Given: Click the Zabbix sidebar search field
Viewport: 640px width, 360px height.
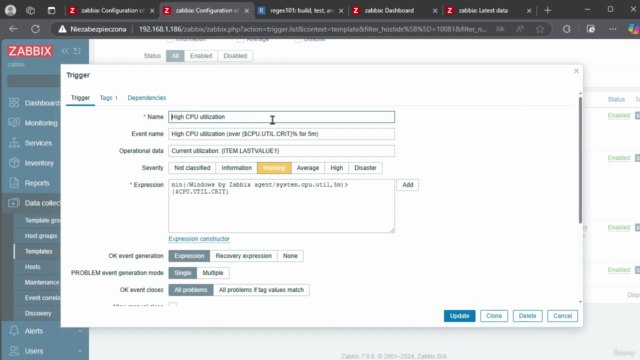Looking at the screenshot, I should click(34, 80).
